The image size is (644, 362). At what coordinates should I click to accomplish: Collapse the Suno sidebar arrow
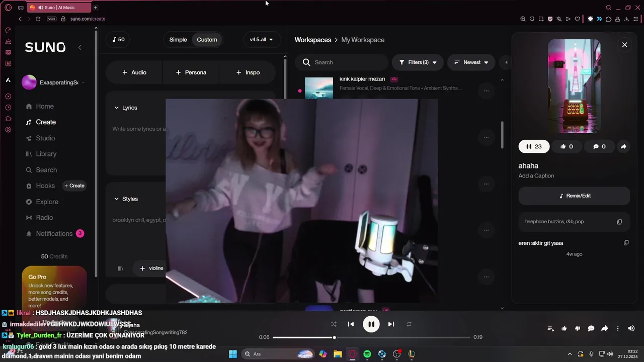pyautogui.click(x=79, y=47)
